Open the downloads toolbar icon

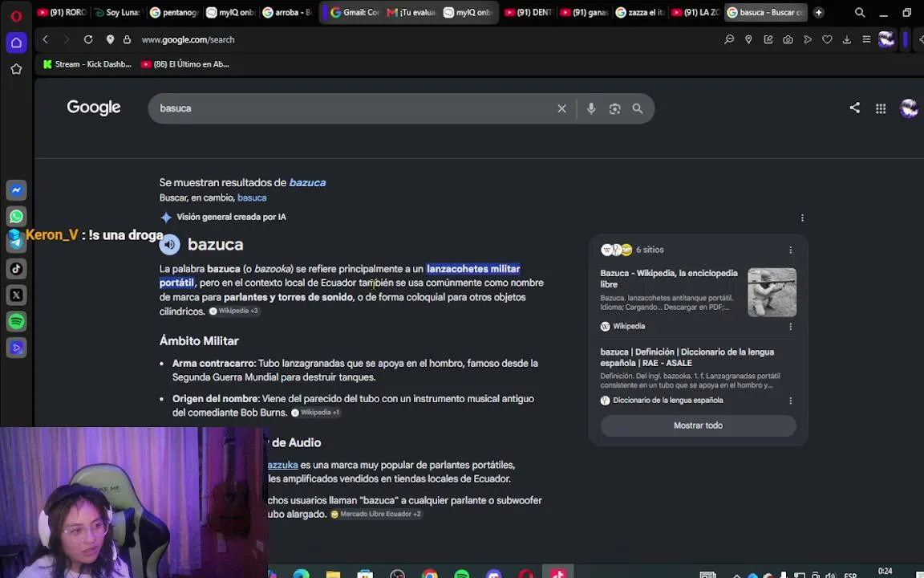click(x=847, y=39)
